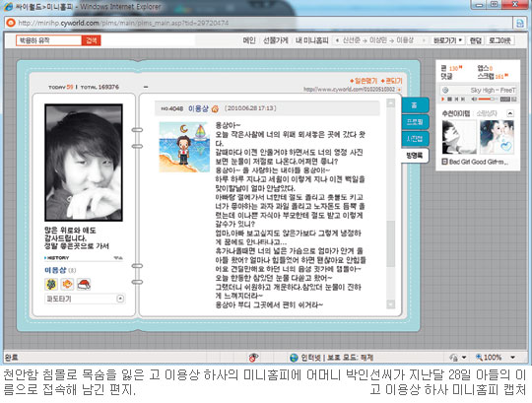Image resolution: width=532 pixels, height=403 pixels.
Task: Mute the speaker icon in music player
Action: pos(474,100)
